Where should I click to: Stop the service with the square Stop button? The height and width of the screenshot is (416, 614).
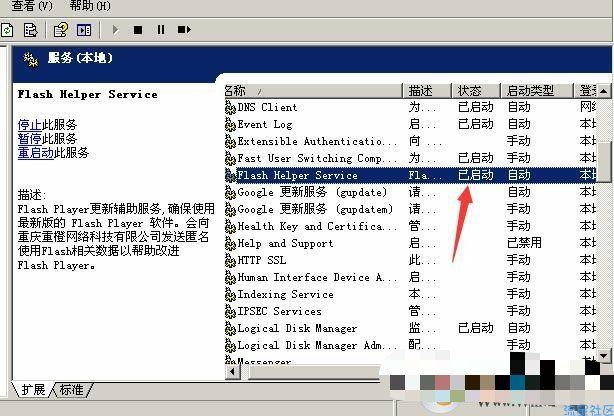[138, 30]
